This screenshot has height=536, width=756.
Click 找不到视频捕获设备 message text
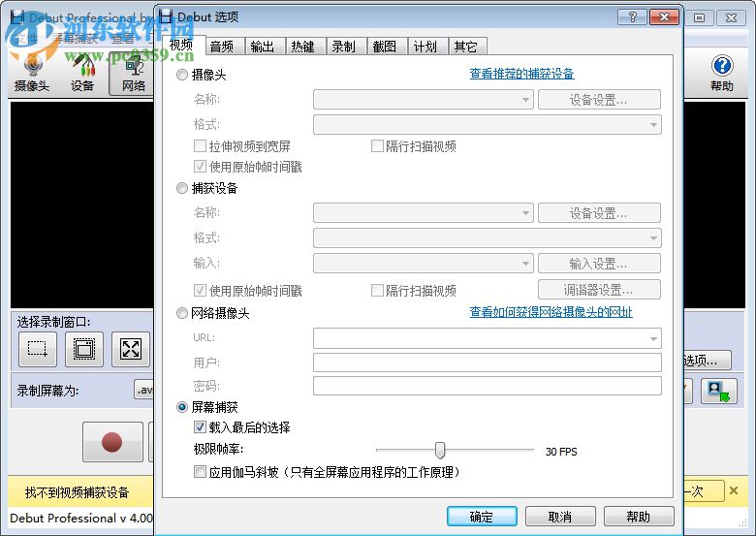[x=78, y=492]
